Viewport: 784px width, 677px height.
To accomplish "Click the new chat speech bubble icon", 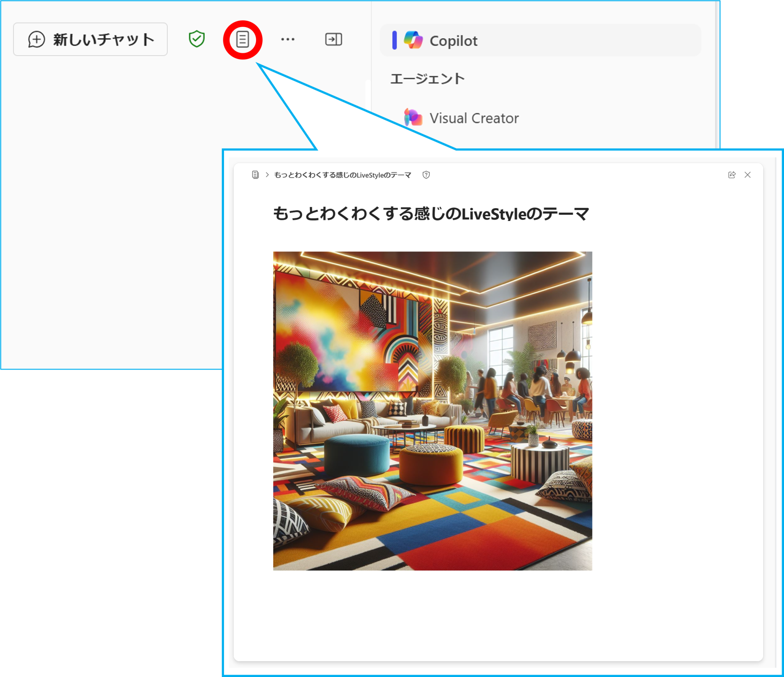I will tap(36, 38).
